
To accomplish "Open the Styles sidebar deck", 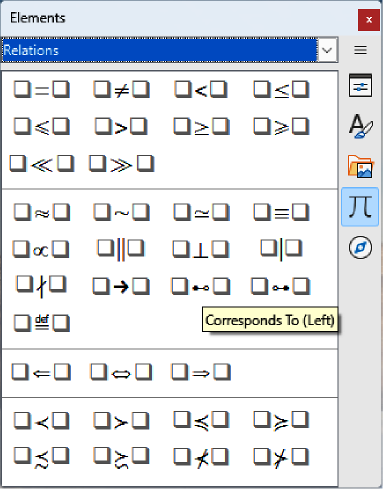I will [360, 126].
